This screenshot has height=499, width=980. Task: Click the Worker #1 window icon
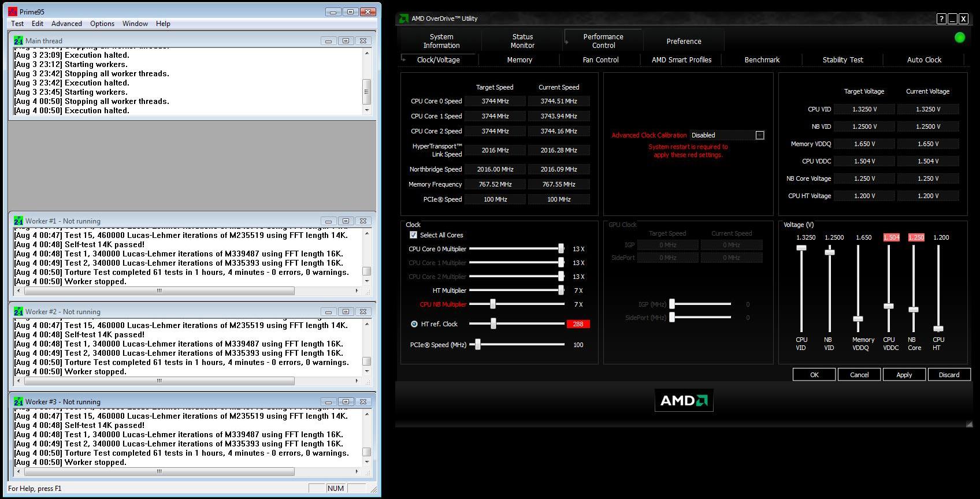tap(18, 221)
